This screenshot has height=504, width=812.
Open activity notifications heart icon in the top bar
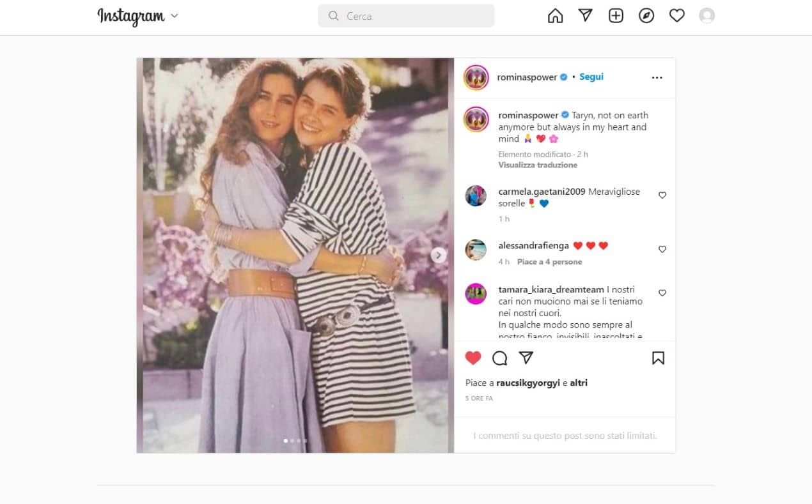tap(676, 16)
